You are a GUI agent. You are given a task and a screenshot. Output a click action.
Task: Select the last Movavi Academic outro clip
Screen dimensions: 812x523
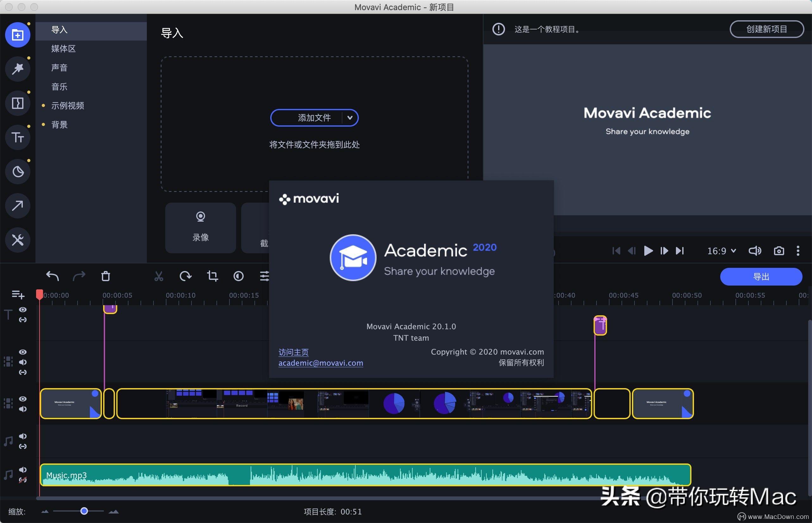coord(663,403)
